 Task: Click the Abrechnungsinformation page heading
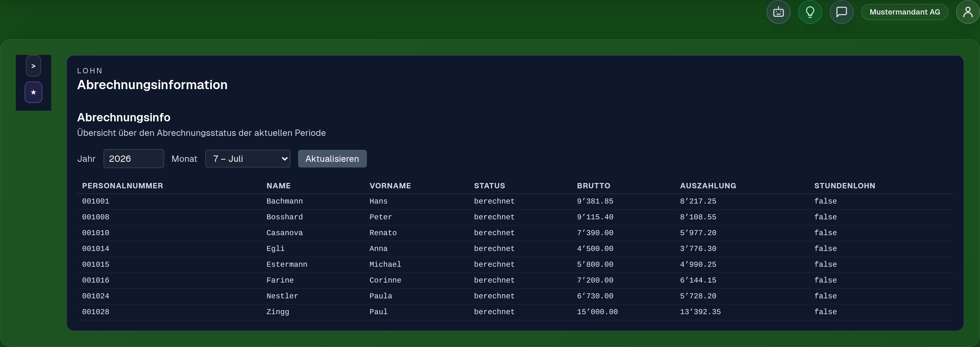[x=152, y=85]
